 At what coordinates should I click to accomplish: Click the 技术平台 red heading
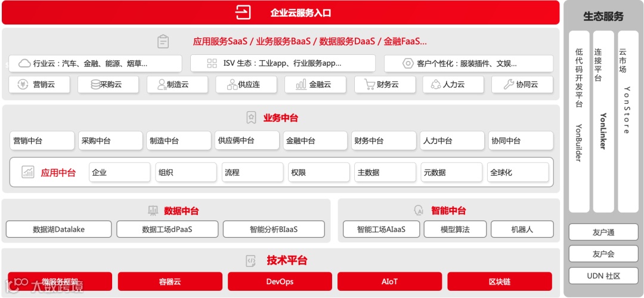(x=287, y=260)
